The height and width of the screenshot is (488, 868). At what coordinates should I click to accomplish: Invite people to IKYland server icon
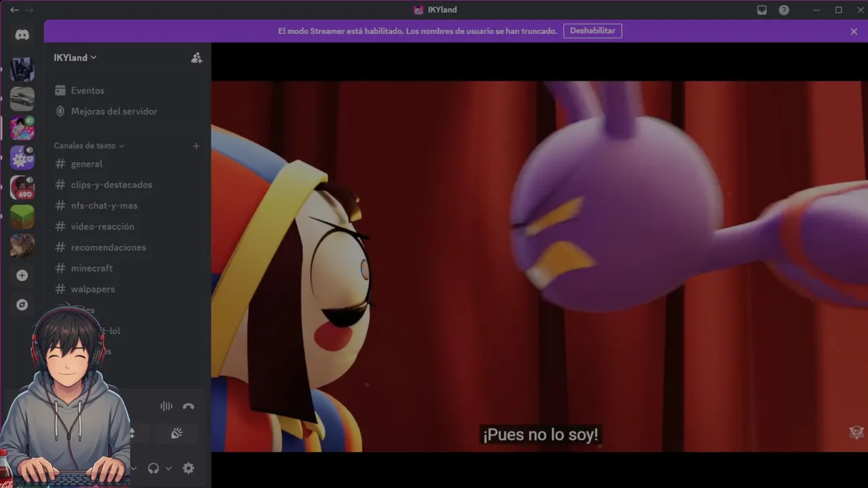click(197, 58)
